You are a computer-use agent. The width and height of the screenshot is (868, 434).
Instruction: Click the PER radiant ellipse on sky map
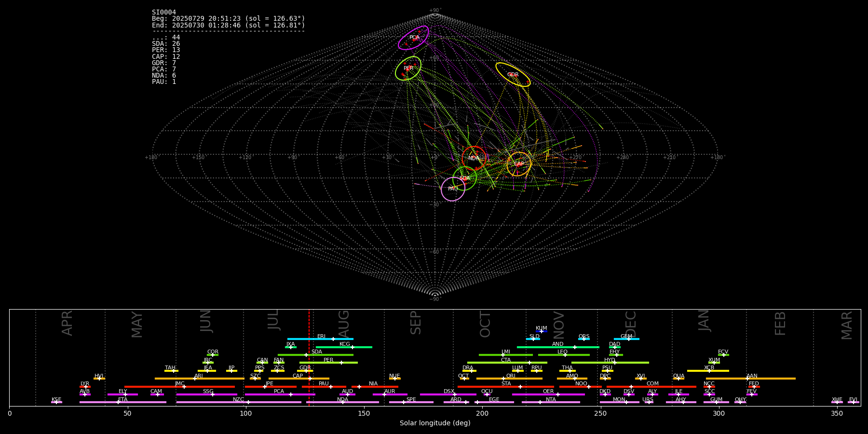coord(408,68)
